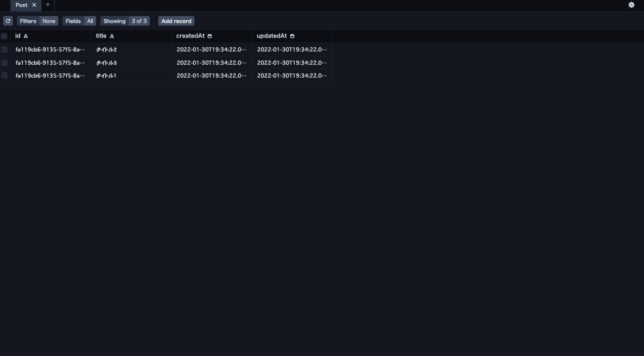The width and height of the screenshot is (644, 356).
Task: Check the row checkbox for タイトル3
Action: pos(4,62)
